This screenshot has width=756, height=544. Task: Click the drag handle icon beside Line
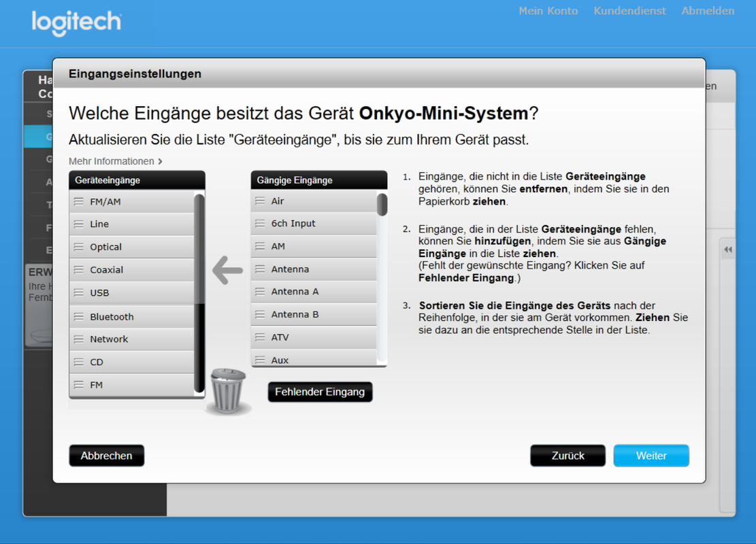(78, 224)
